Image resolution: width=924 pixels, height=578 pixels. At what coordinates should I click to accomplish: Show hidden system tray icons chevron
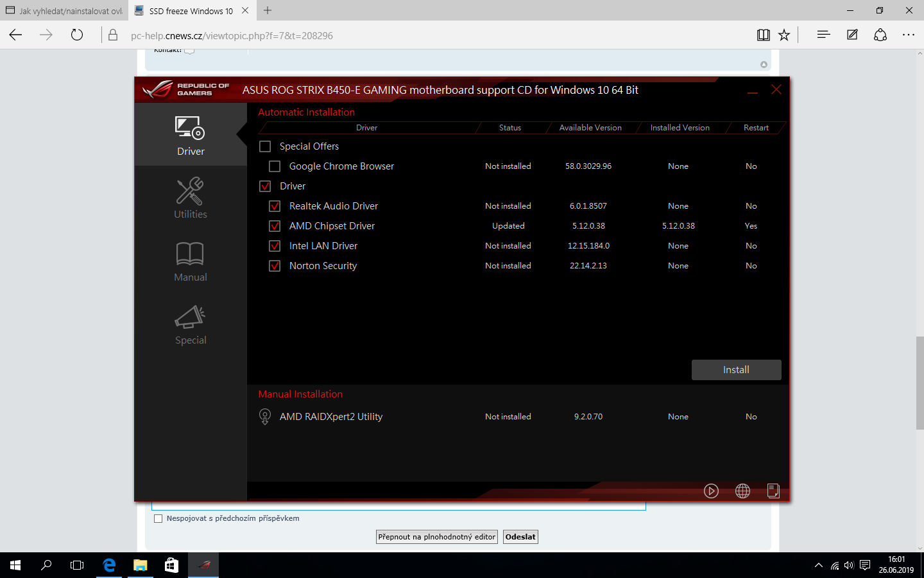click(x=818, y=566)
